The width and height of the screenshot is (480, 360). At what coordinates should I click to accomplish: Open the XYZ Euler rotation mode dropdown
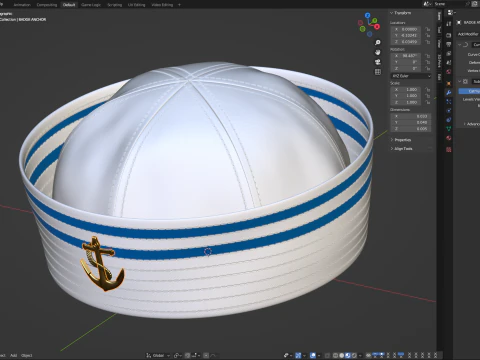(411, 76)
